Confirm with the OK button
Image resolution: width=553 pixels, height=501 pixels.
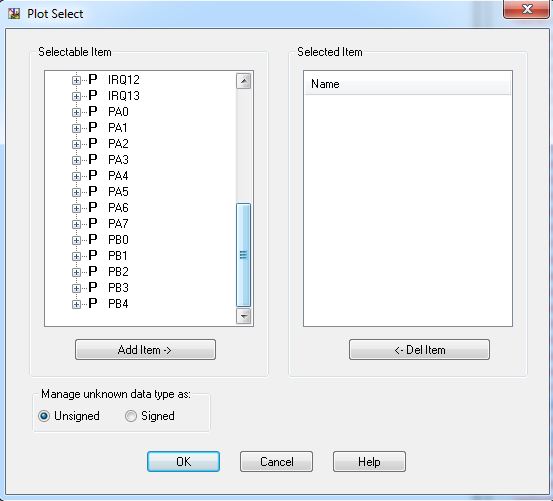click(183, 462)
